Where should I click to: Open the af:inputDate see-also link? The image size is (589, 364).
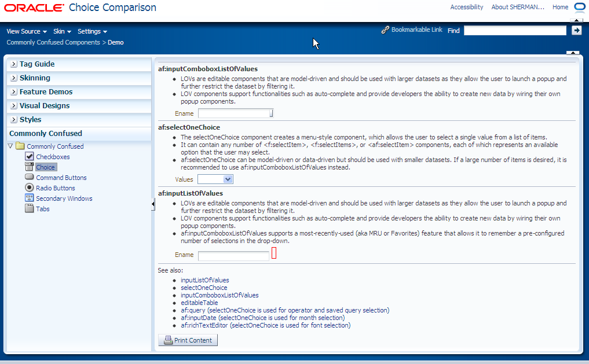pos(262,318)
